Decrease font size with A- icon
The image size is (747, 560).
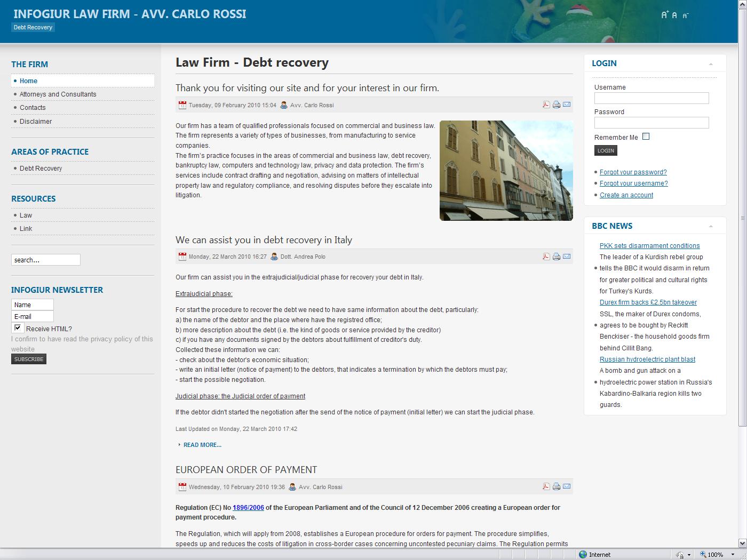[x=686, y=15]
